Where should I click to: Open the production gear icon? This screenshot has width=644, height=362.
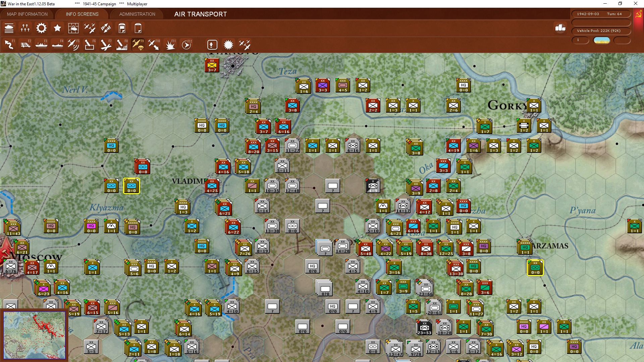[41, 28]
